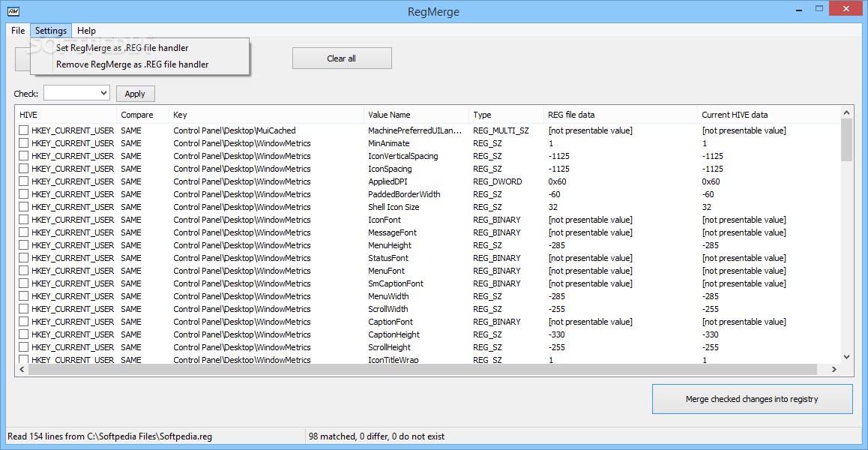Image resolution: width=868 pixels, height=450 pixels.
Task: Tick the IconVerticalSpacing row checkbox
Action: pyautogui.click(x=24, y=156)
